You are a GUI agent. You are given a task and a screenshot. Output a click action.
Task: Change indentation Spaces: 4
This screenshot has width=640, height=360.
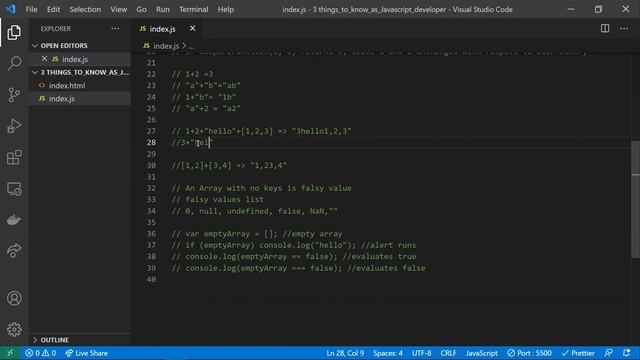tap(388, 353)
